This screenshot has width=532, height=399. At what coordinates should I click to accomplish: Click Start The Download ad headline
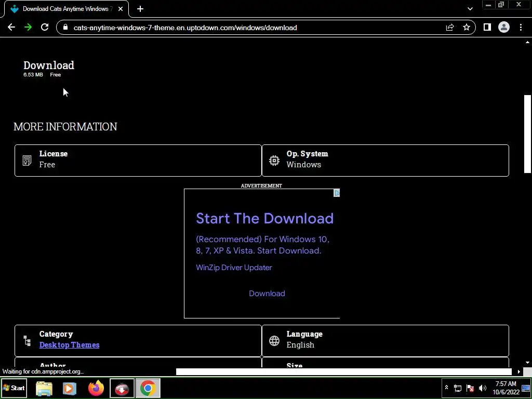pos(264,218)
